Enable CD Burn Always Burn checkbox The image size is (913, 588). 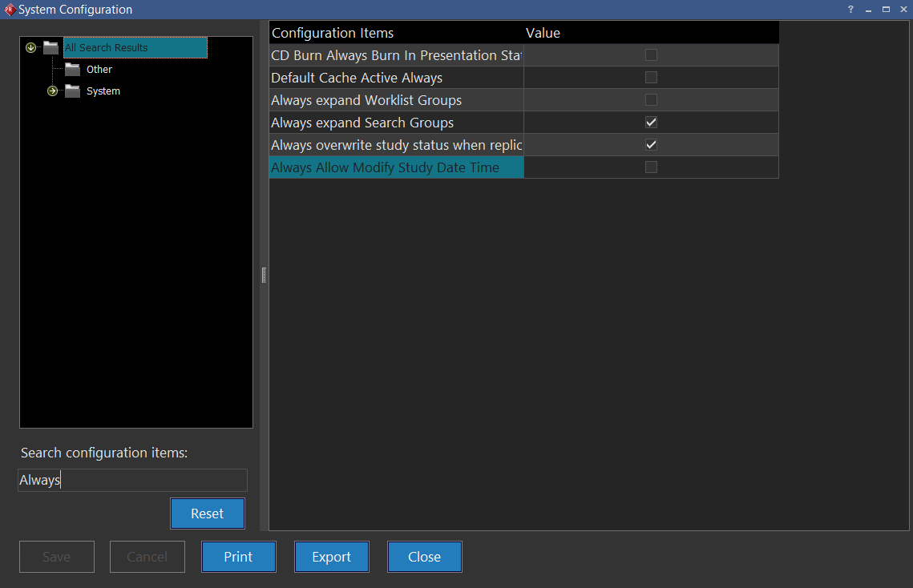point(651,55)
